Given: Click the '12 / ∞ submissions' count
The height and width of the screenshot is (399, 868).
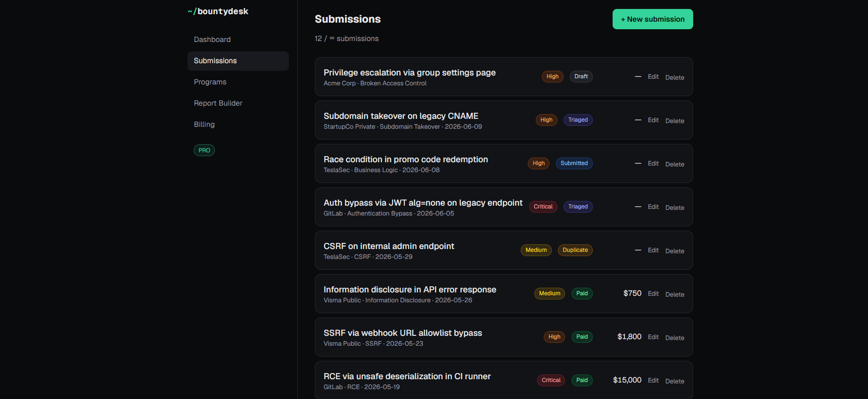Looking at the screenshot, I should (x=347, y=39).
